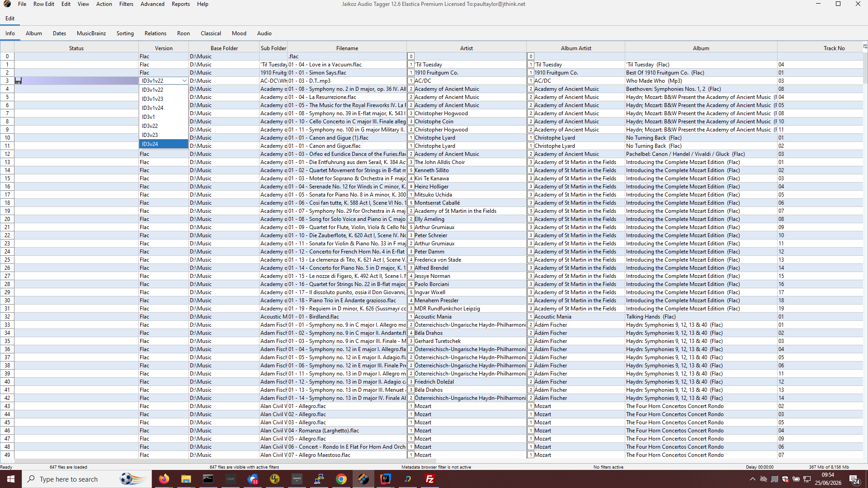
Task: Open File Explorer from the taskbar
Action: pyautogui.click(x=186, y=479)
